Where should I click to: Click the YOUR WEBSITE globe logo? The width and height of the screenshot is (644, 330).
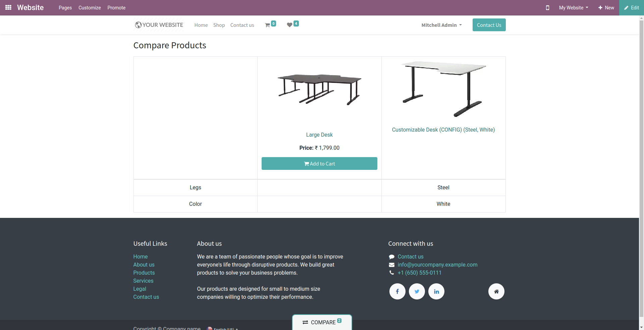159,25
